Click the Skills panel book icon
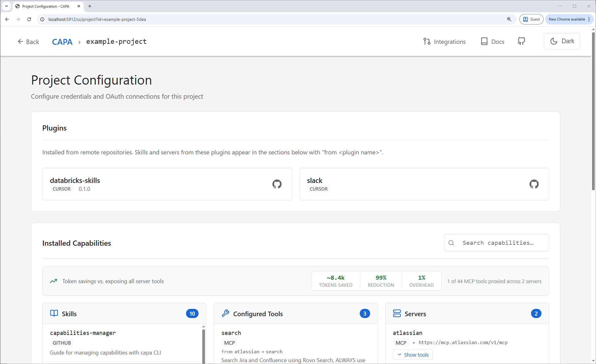The height and width of the screenshot is (364, 596). click(54, 313)
